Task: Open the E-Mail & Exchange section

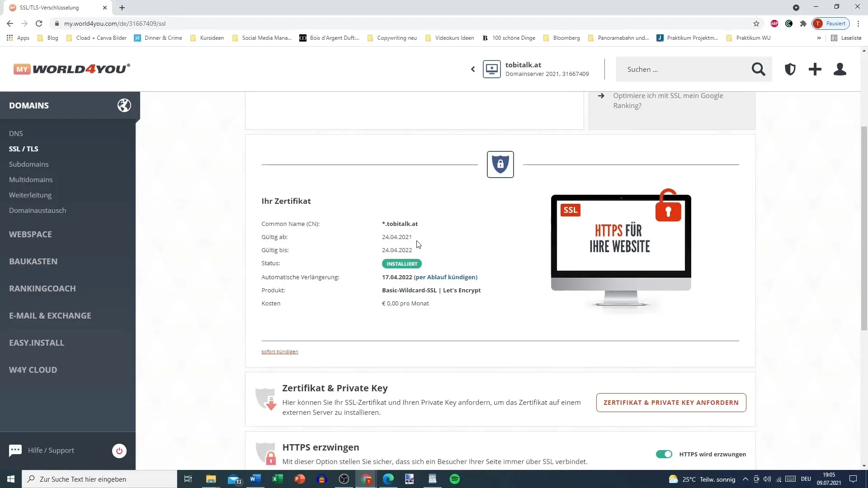Action: point(50,316)
